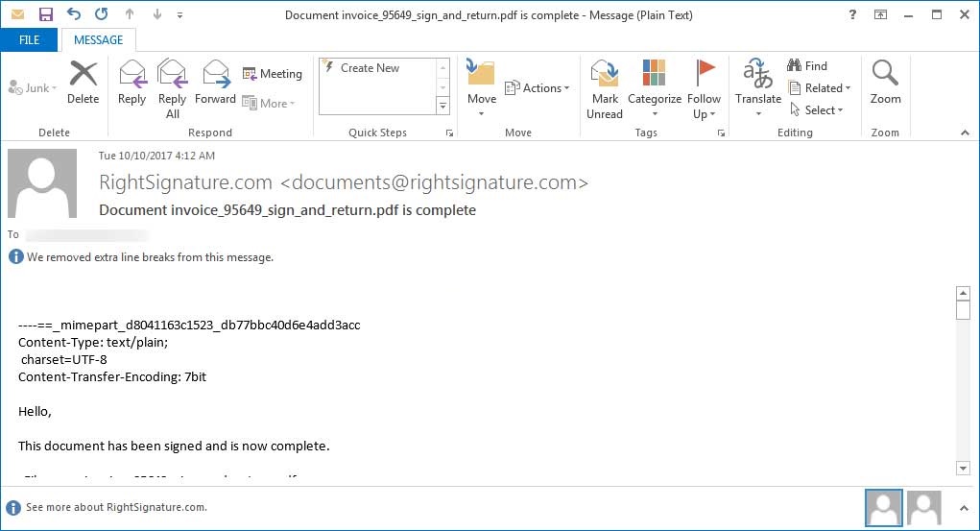Click the ribbon display options icon
This screenshot has height=531, width=980.
point(880,14)
